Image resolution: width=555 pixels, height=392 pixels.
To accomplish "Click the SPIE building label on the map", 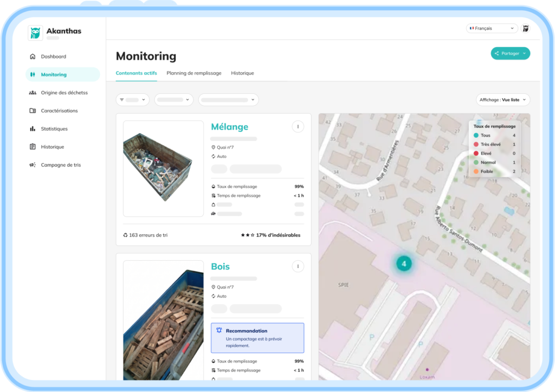I will coord(343,285).
